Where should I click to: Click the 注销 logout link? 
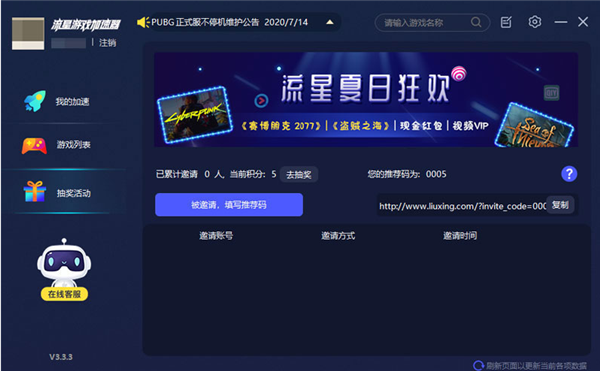[x=108, y=43]
